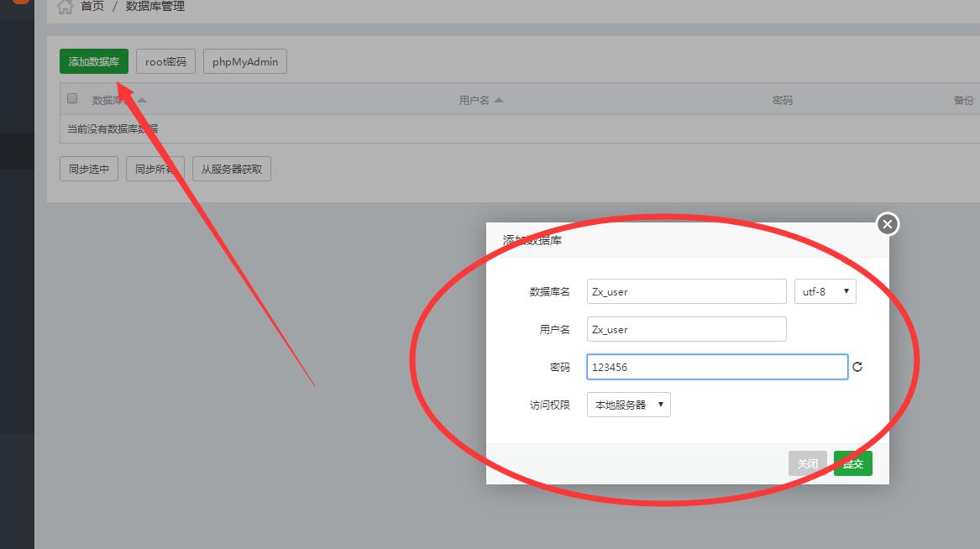
Task: Select the 密码 field containing 123456
Action: (716, 367)
